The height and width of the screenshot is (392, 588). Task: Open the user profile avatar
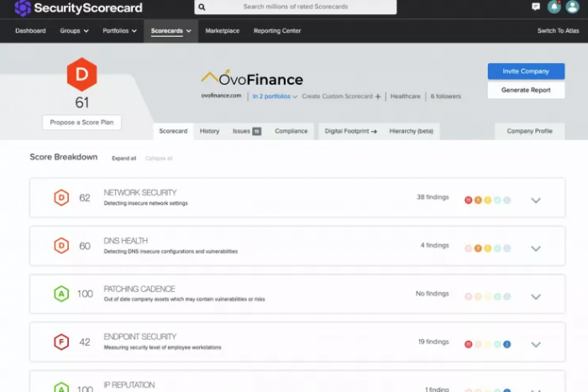[572, 7]
